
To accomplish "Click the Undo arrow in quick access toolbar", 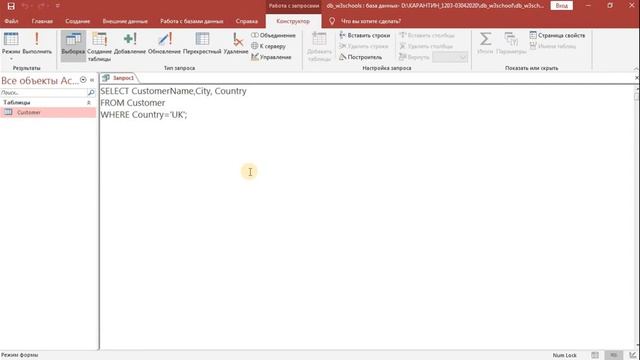I will tap(25, 6).
